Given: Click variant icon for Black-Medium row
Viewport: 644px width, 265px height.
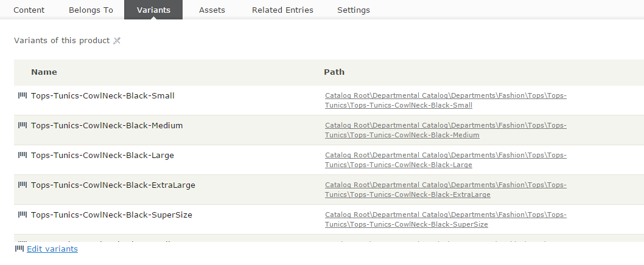Looking at the screenshot, I should pos(23,125).
